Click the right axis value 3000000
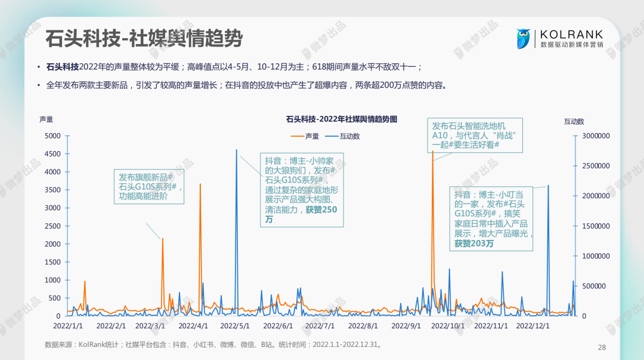 click(596, 136)
